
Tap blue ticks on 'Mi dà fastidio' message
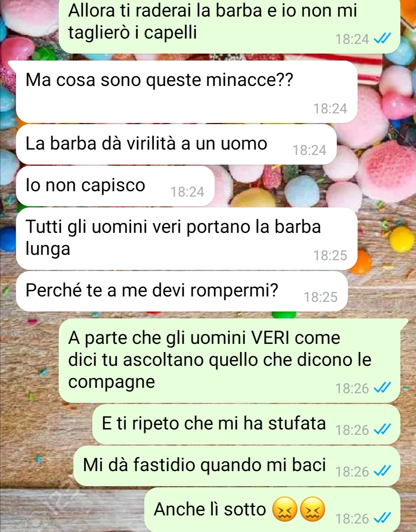[382, 471]
